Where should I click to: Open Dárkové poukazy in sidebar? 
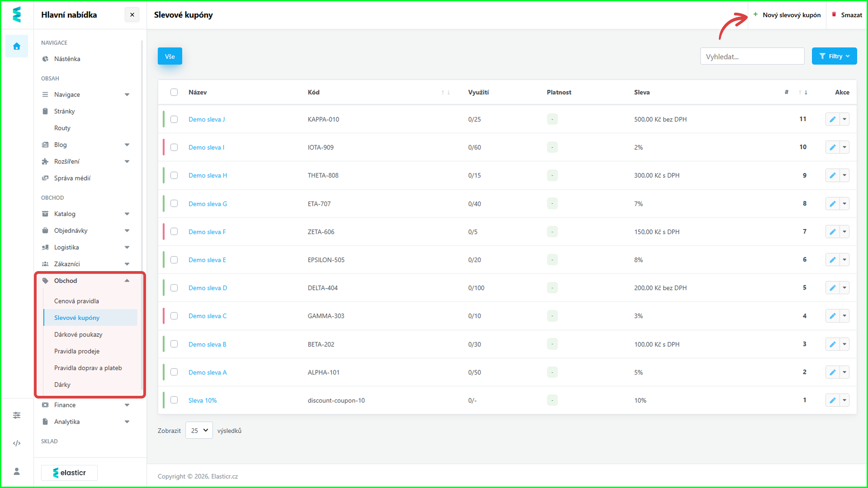click(x=78, y=334)
